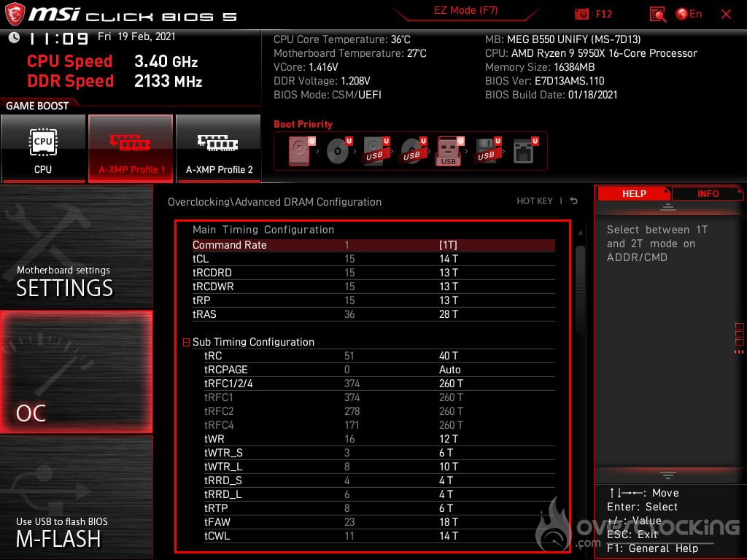Image resolution: width=747 pixels, height=560 pixels.
Task: Toggle CPU Game Boost button
Action: point(43,149)
